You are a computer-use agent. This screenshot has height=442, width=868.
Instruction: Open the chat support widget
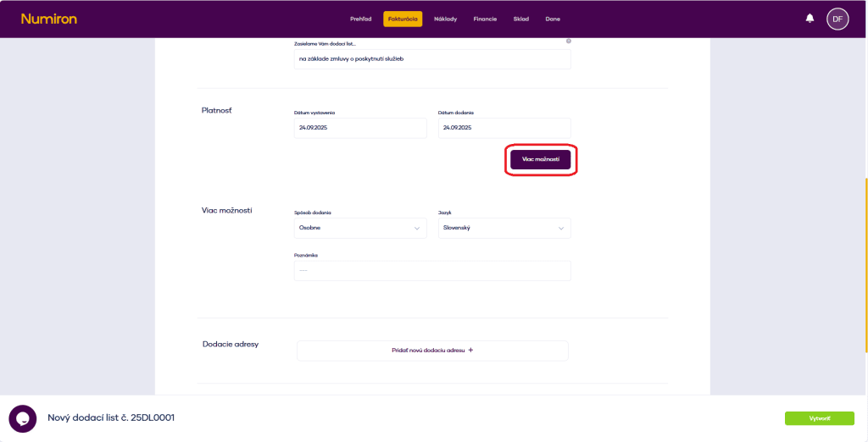[22, 418]
